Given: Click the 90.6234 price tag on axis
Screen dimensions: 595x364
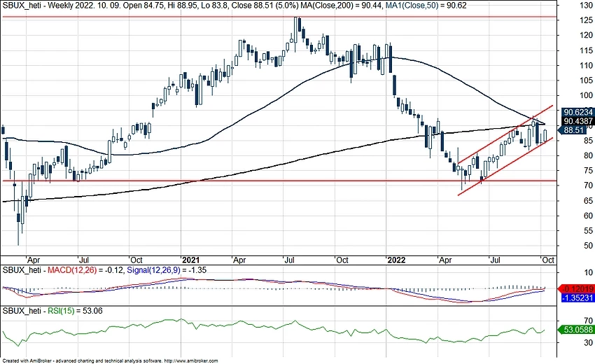Looking at the screenshot, I should [578, 113].
